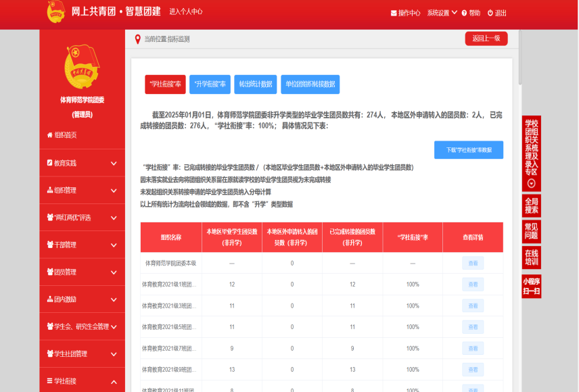Select the 单位团组织转接数据 tab
Image resolution: width=579 pixels, height=392 pixels.
[x=310, y=84]
